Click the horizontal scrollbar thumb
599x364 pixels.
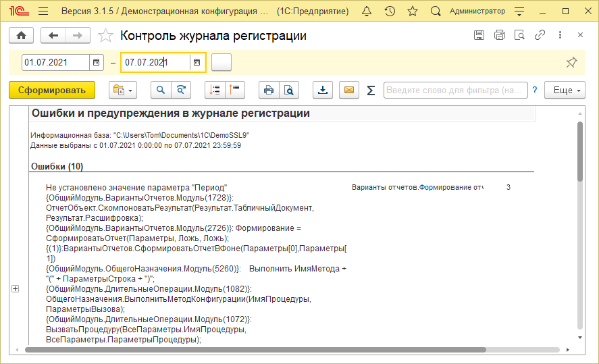coord(255,350)
